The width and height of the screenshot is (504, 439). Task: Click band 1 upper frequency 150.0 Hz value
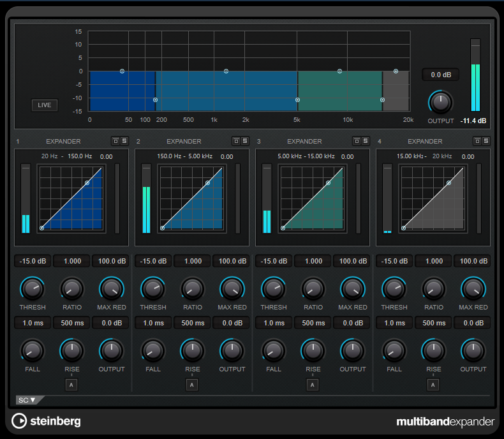(80, 156)
